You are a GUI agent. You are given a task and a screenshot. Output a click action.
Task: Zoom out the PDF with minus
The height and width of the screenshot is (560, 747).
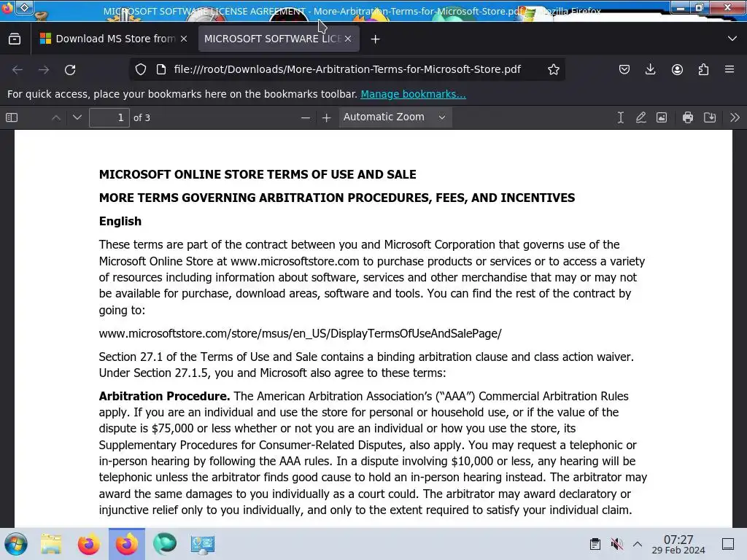coord(306,117)
